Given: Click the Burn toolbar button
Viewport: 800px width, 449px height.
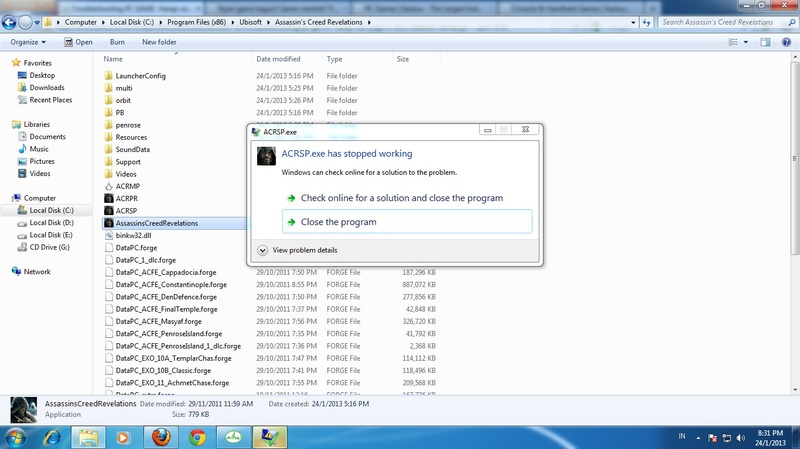Looking at the screenshot, I should coord(117,42).
